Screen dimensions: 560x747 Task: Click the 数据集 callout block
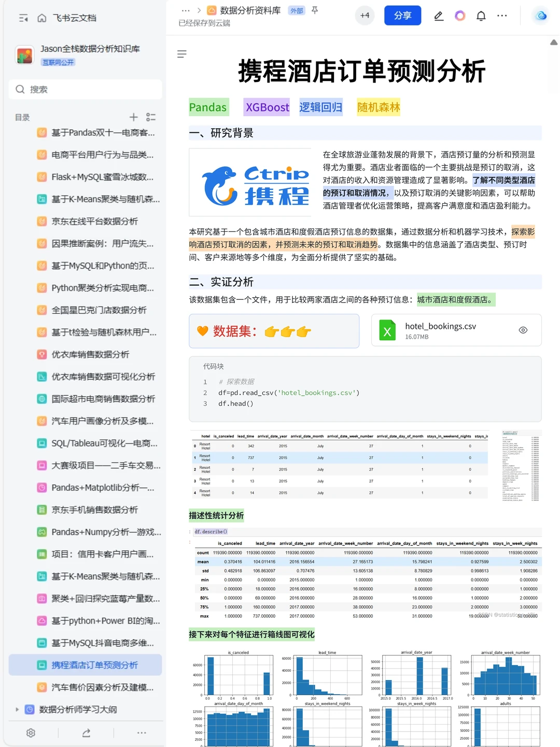click(274, 331)
